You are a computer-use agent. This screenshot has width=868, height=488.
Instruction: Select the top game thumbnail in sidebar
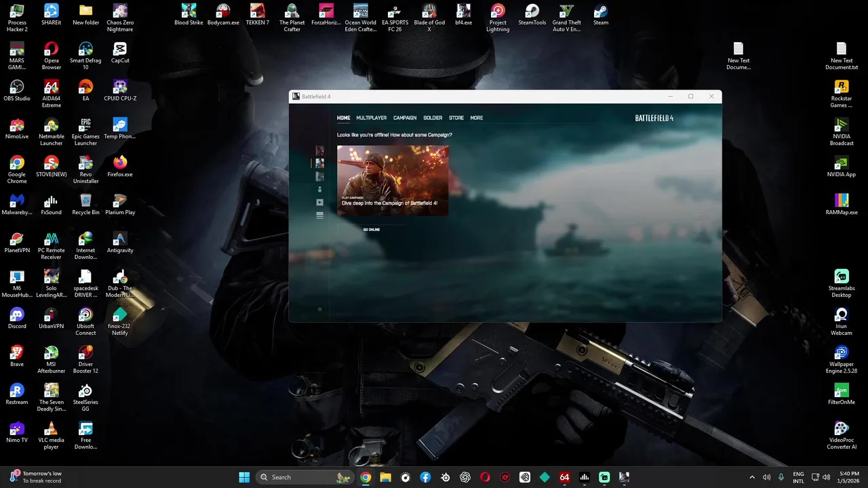tap(320, 150)
